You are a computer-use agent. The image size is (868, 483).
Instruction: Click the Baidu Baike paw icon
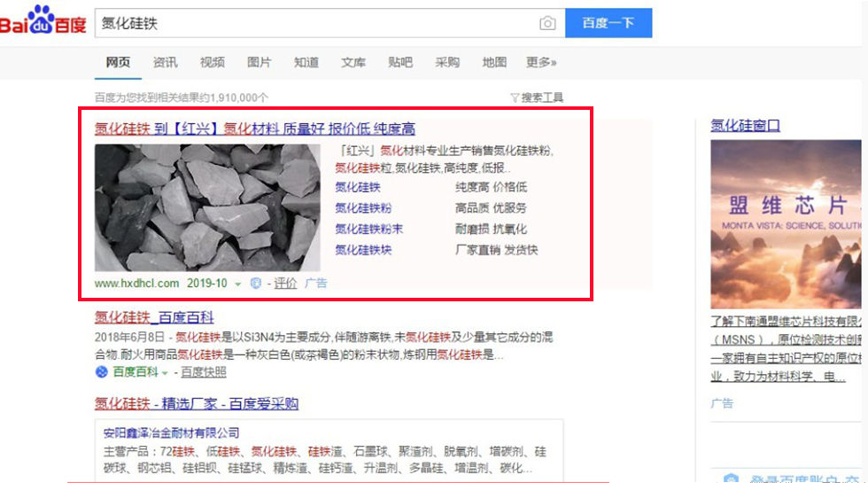[101, 371]
